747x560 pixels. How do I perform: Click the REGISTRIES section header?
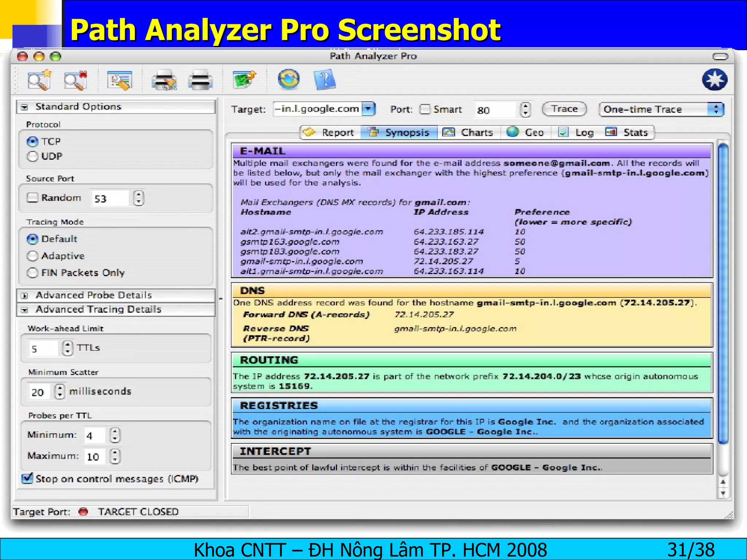pyautogui.click(x=472, y=406)
